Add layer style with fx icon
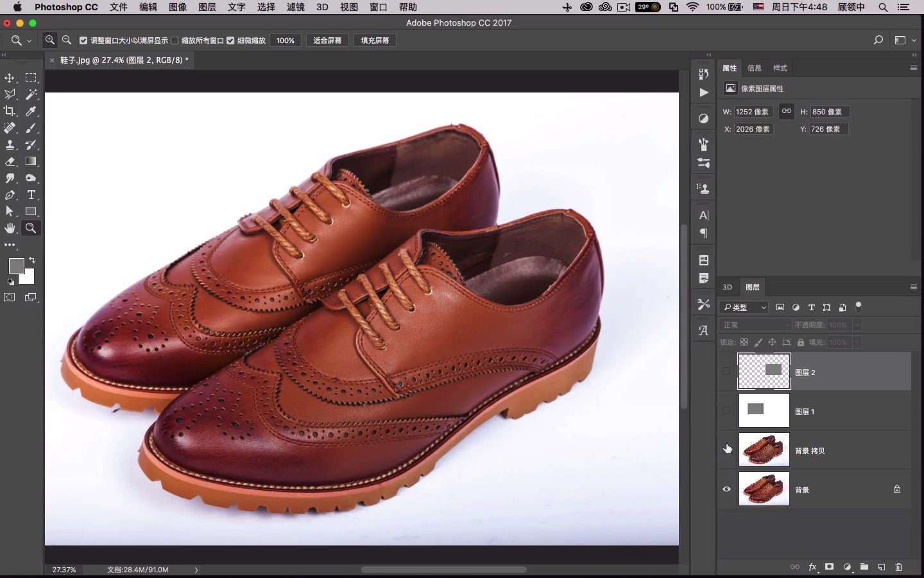This screenshot has width=924, height=578. [812, 567]
